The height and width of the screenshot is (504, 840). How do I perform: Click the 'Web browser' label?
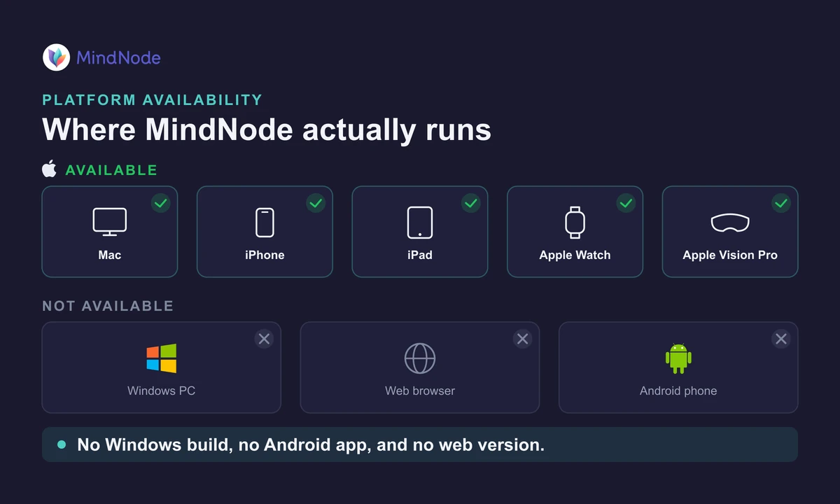(420, 391)
